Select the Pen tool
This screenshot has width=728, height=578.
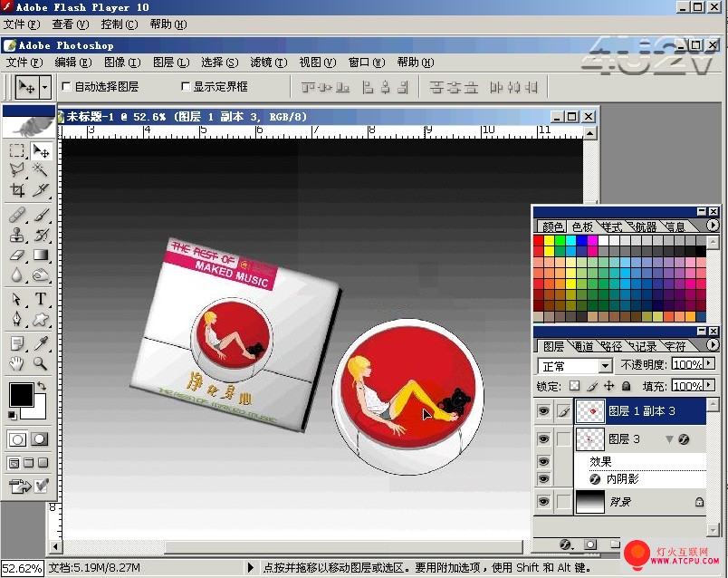click(17, 319)
